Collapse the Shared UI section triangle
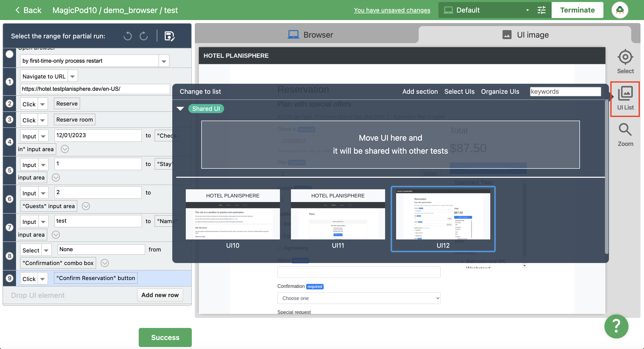Image resolution: width=644 pixels, height=349 pixels. [180, 109]
